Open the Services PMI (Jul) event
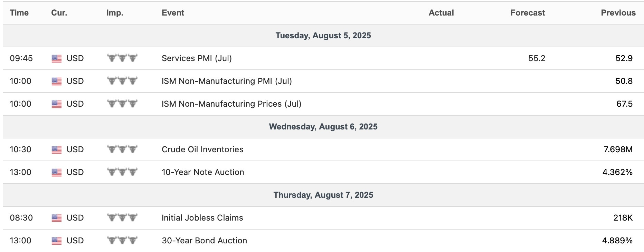 (x=197, y=58)
